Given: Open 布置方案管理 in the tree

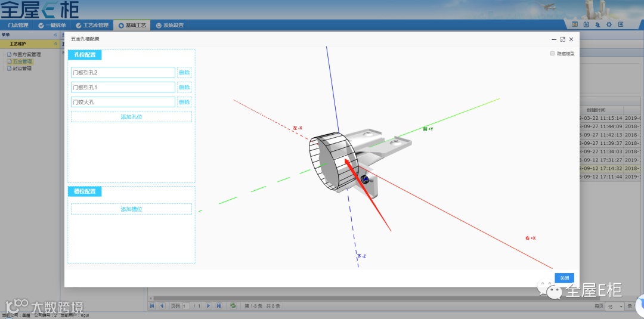Looking at the screenshot, I should pos(27,54).
